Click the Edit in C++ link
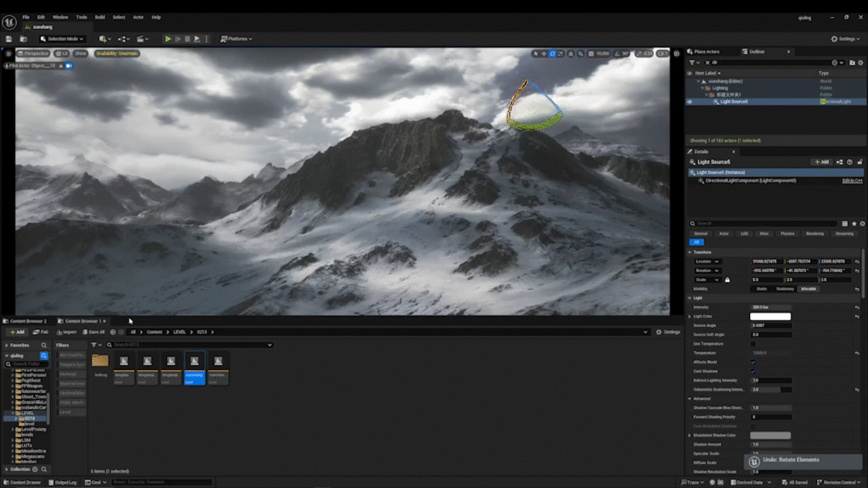This screenshot has width=868, height=488. [852, 181]
